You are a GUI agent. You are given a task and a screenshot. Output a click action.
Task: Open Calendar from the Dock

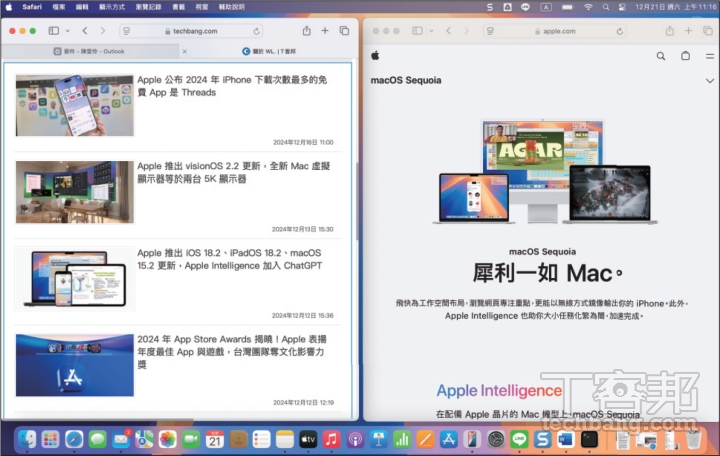(214, 439)
